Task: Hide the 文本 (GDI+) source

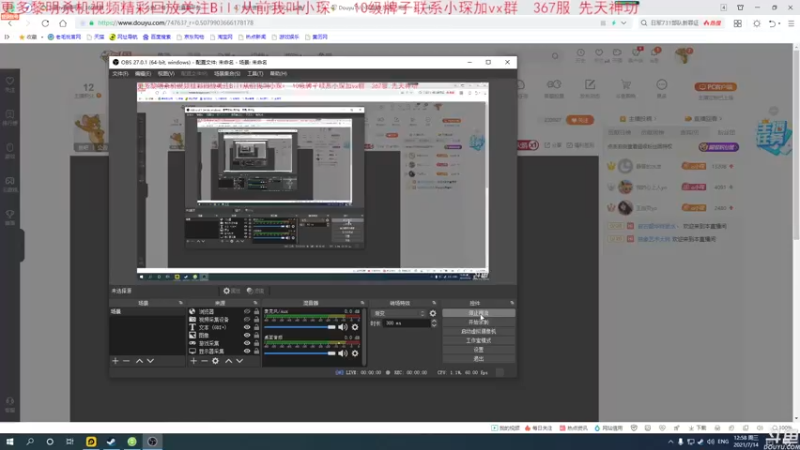Action: (x=247, y=327)
